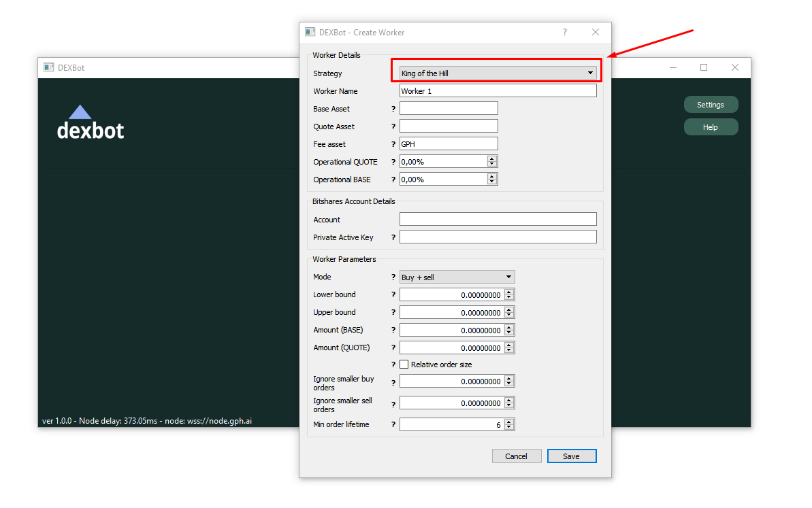Click the help icon next to Lower bound
The image size is (812, 508).
point(393,294)
